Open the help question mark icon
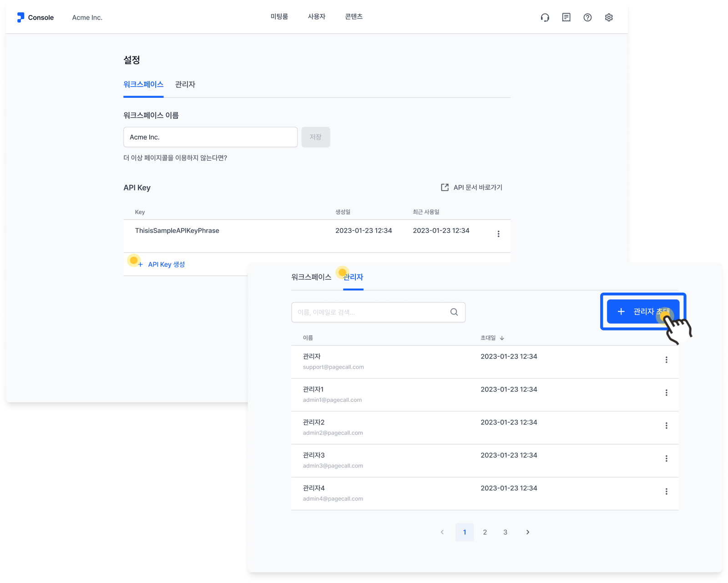Image resolution: width=728 pixels, height=583 pixels. 587,18
